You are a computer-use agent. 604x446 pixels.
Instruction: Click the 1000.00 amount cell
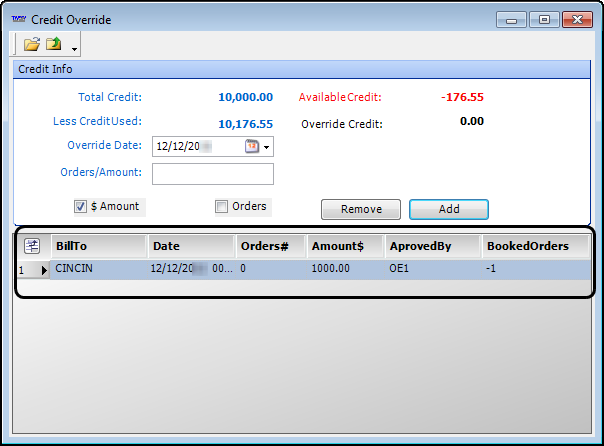pyautogui.click(x=346, y=268)
